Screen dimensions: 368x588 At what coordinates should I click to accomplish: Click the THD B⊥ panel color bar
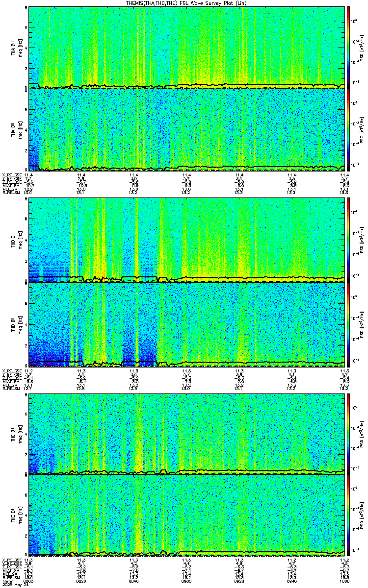(x=349, y=239)
